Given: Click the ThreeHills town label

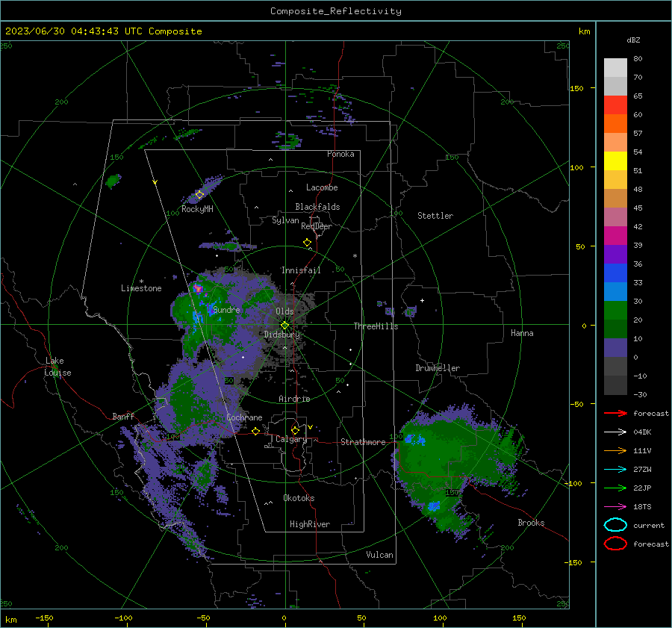Looking at the screenshot, I should pyautogui.click(x=376, y=326).
